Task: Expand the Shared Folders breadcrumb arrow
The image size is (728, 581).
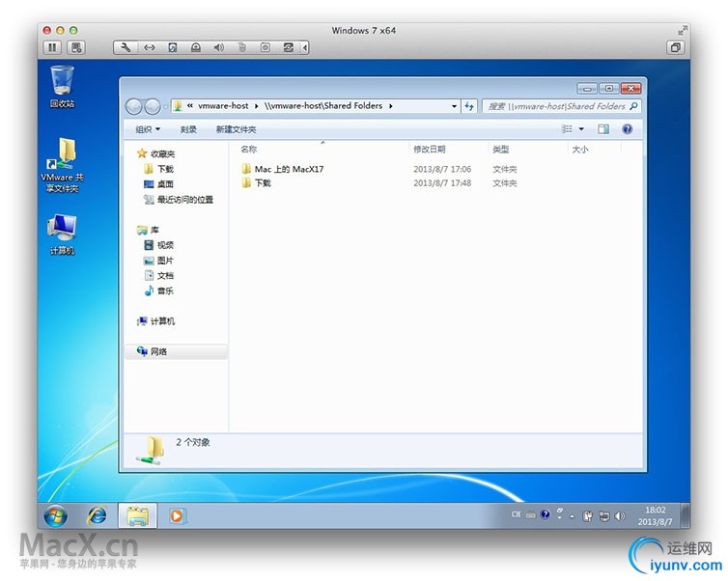Action: 391,106
